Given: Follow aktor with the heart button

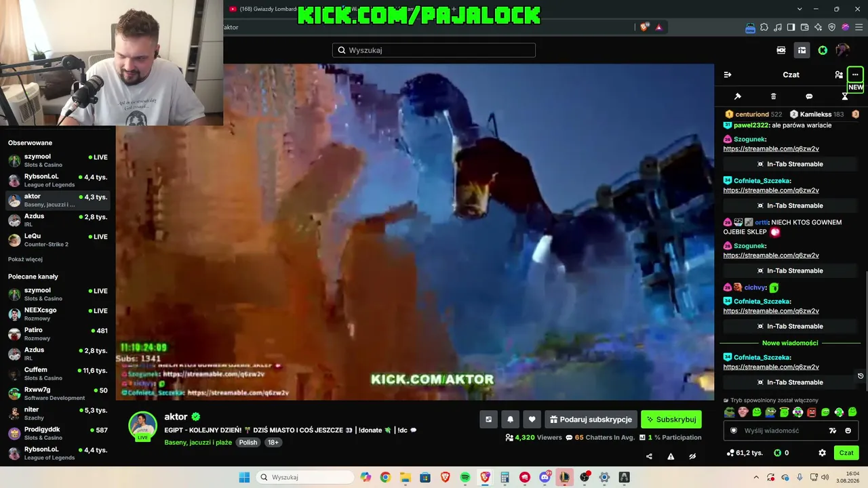Looking at the screenshot, I should 532,420.
